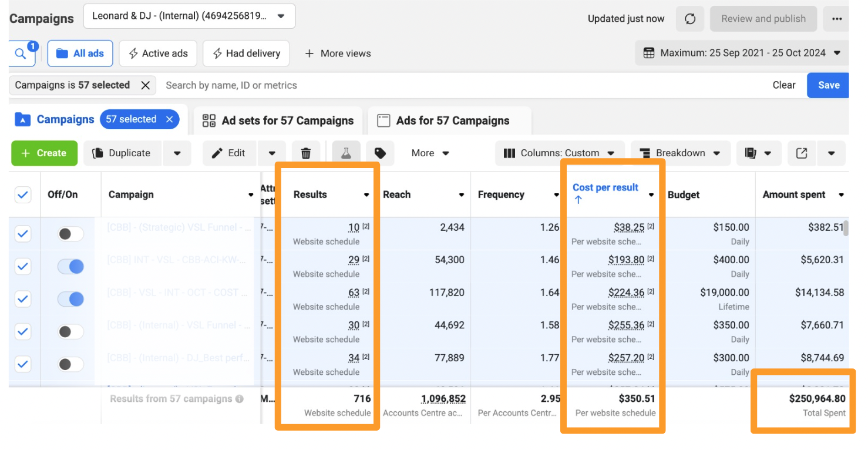Click the 63 results value
Viewport: 868px width, 450px height.
coord(354,293)
